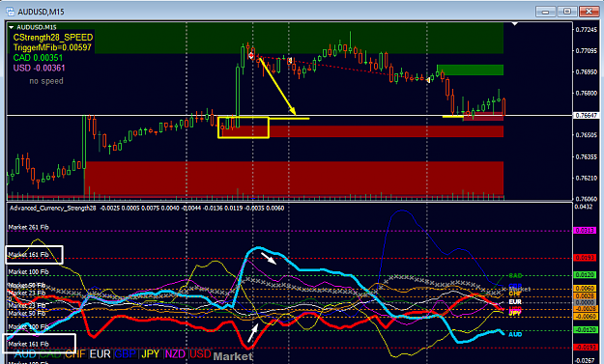
Task: Click the orange 0.0060 level tag
Action: point(585,289)
